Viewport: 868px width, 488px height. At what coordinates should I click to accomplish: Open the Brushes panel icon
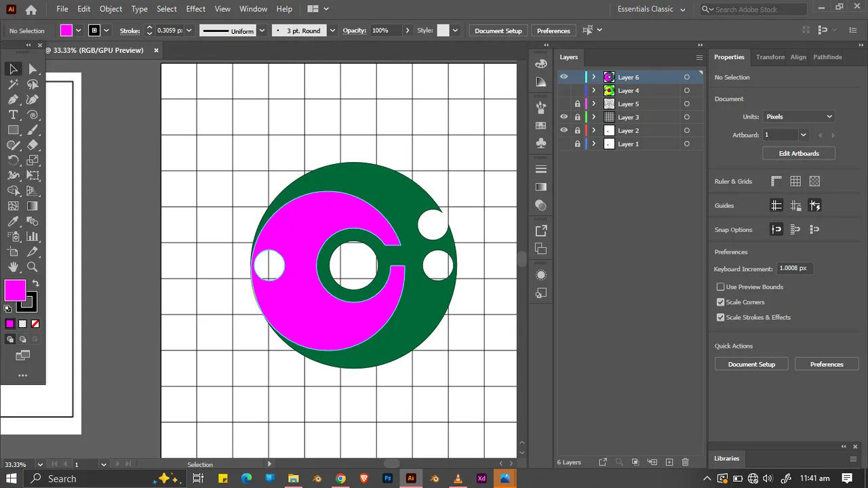(x=540, y=106)
